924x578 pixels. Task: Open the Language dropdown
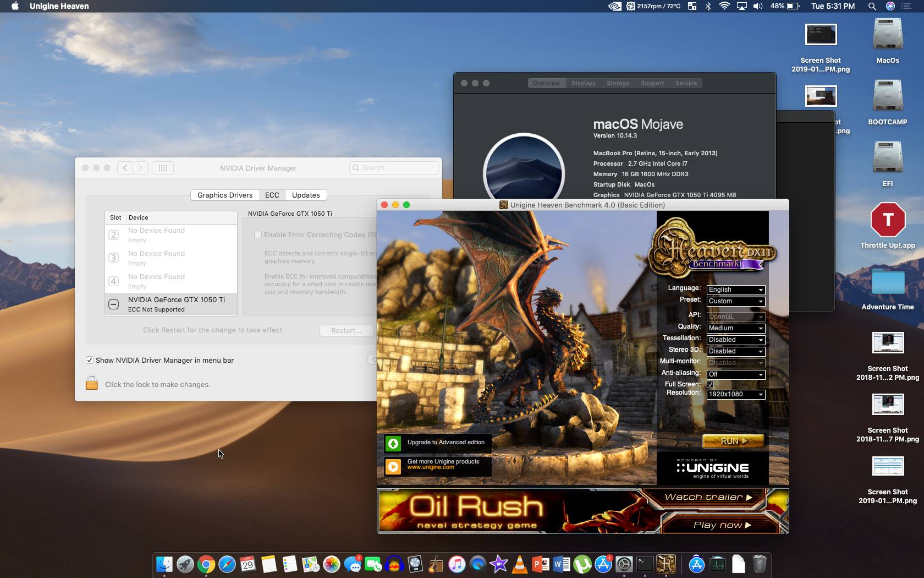[x=735, y=290]
